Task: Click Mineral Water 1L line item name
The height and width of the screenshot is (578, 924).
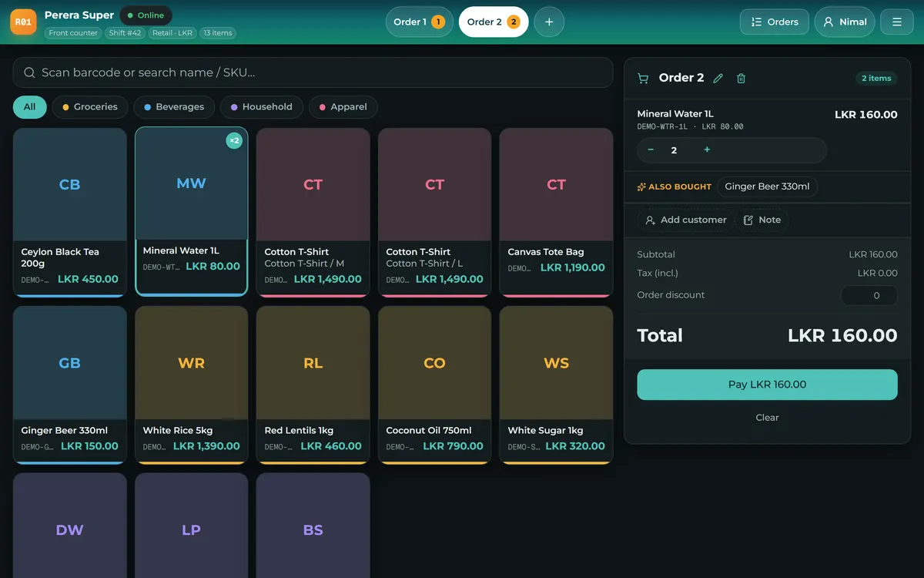Action: 675,114
